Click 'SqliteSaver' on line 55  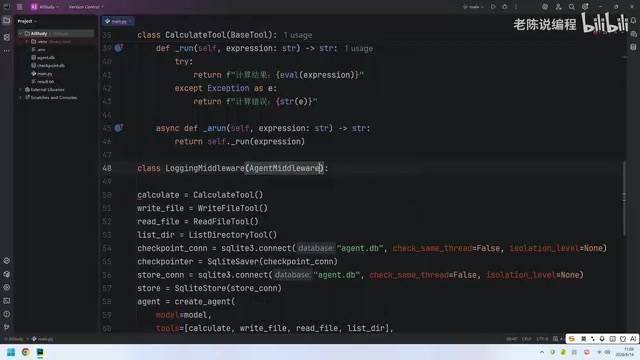point(233,262)
